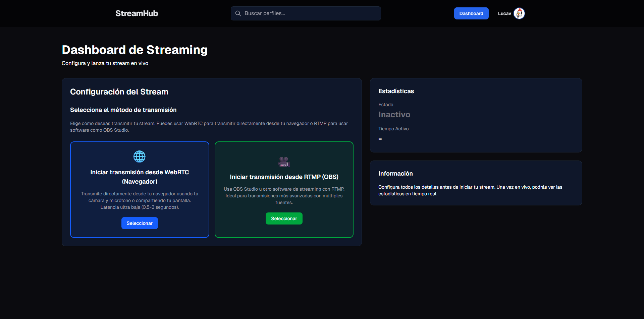Click the Información panel heading
The image size is (644, 319).
point(395,174)
